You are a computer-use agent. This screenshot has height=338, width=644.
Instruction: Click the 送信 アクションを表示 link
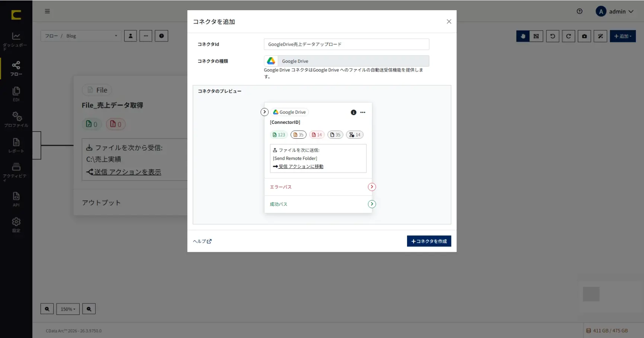click(128, 172)
